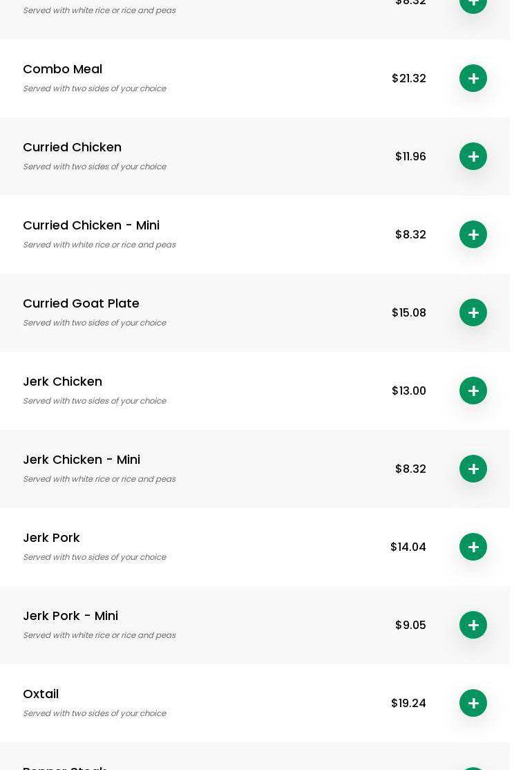The height and width of the screenshot is (770, 532).
Task: Click plus icon for Curried Chicken
Action: point(473,156)
